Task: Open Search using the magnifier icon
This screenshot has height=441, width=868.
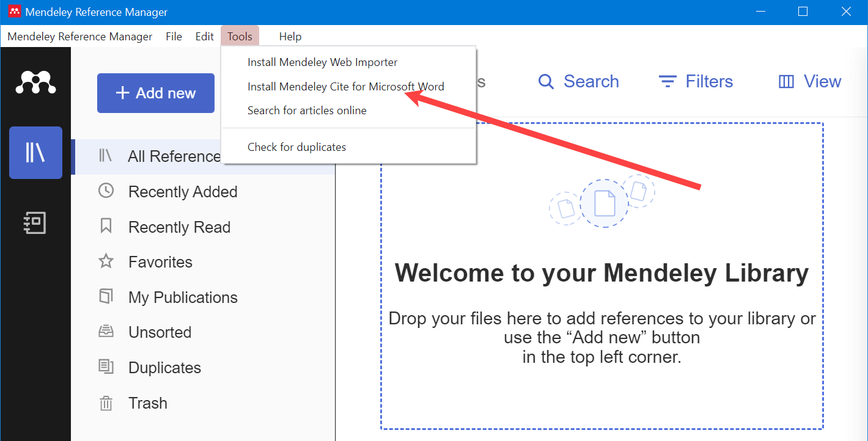Action: [546, 81]
